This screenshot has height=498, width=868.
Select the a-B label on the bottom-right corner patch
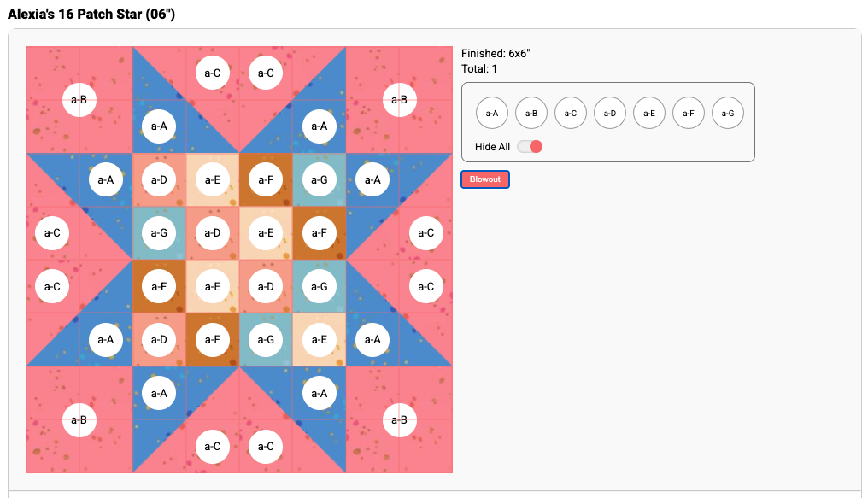pos(399,419)
